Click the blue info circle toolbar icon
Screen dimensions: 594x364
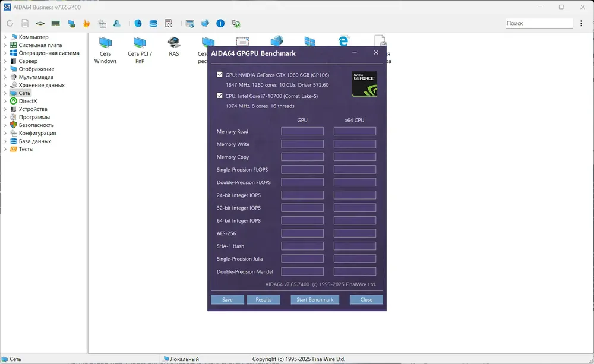tap(220, 24)
